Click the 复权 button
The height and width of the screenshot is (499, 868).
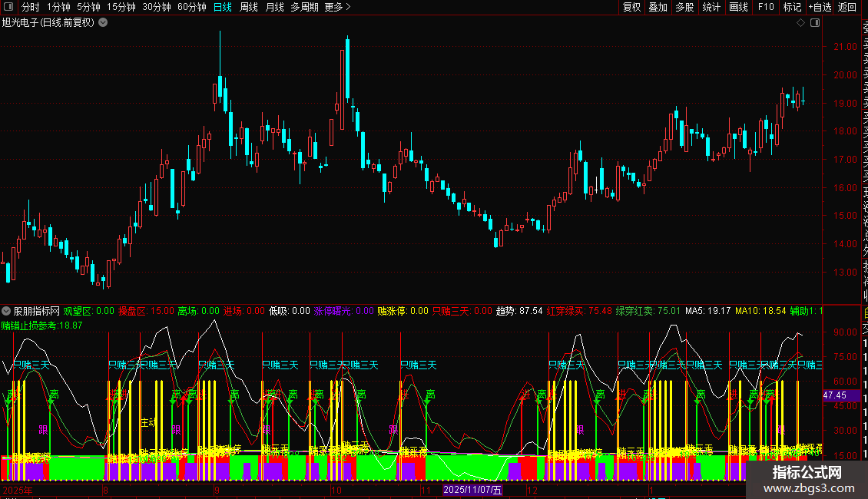(x=631, y=7)
